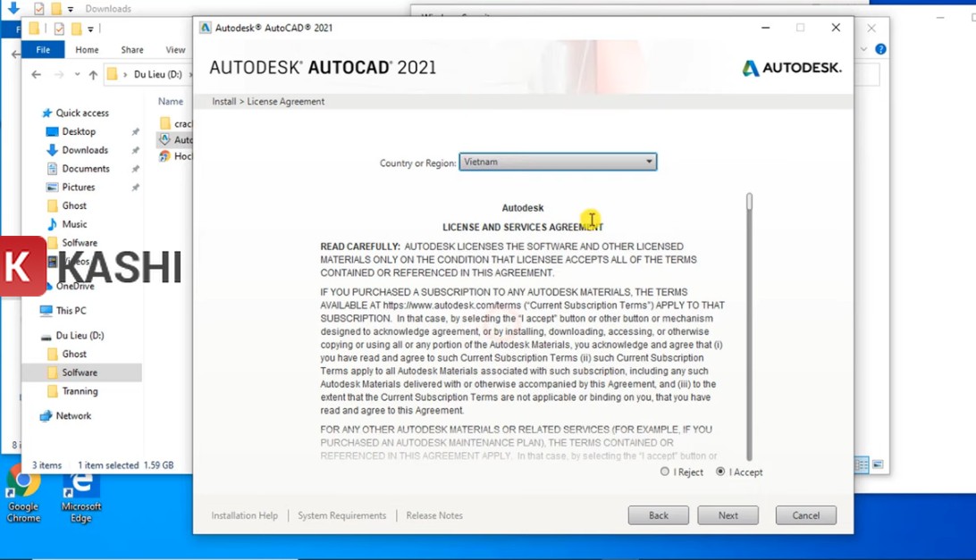The height and width of the screenshot is (560, 976).
Task: Click the Music folder in navigation pane
Action: coord(74,224)
